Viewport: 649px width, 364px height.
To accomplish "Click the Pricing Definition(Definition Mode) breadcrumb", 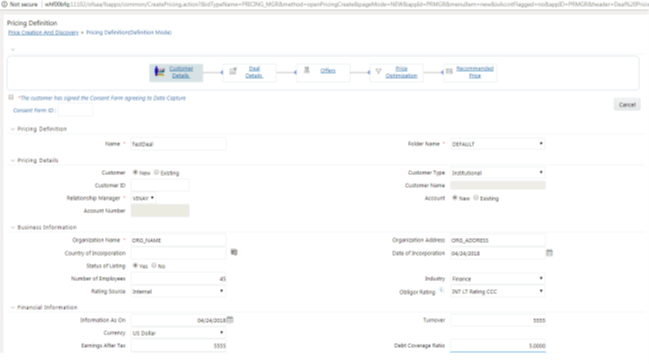I will (129, 32).
